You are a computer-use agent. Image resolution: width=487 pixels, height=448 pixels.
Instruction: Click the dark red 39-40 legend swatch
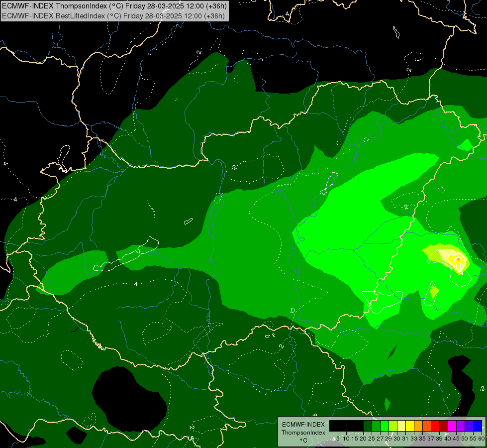pyautogui.click(x=444, y=426)
